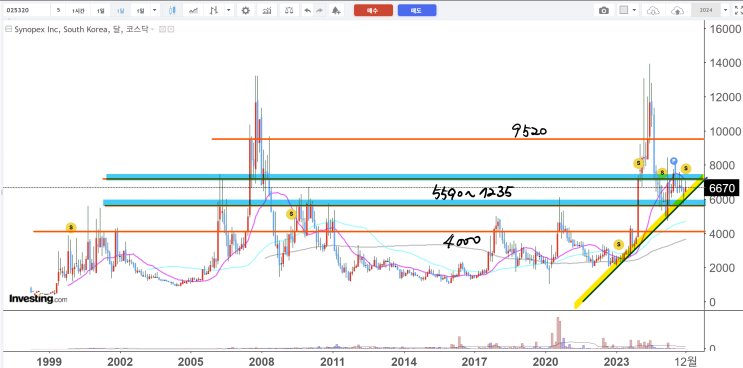Select the 9520 text annotation

click(x=529, y=130)
